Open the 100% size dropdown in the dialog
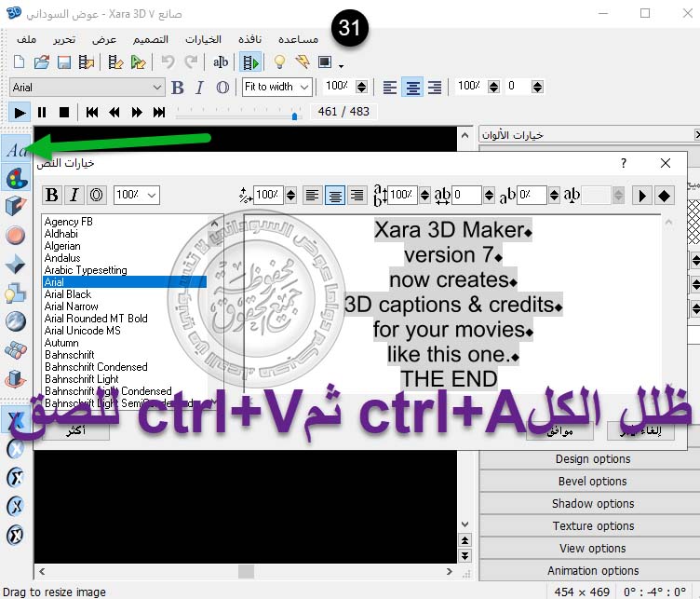Screen dimensions: 700x599 152,196
